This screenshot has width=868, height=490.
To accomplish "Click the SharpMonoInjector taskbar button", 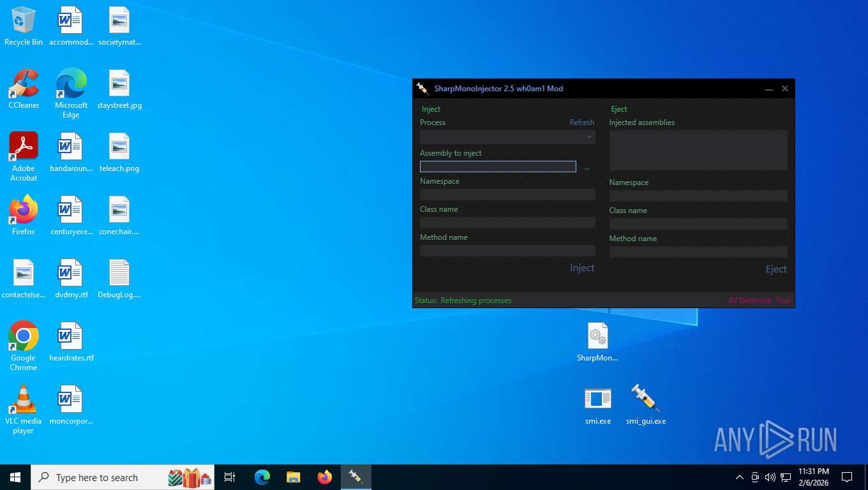I will (356, 477).
